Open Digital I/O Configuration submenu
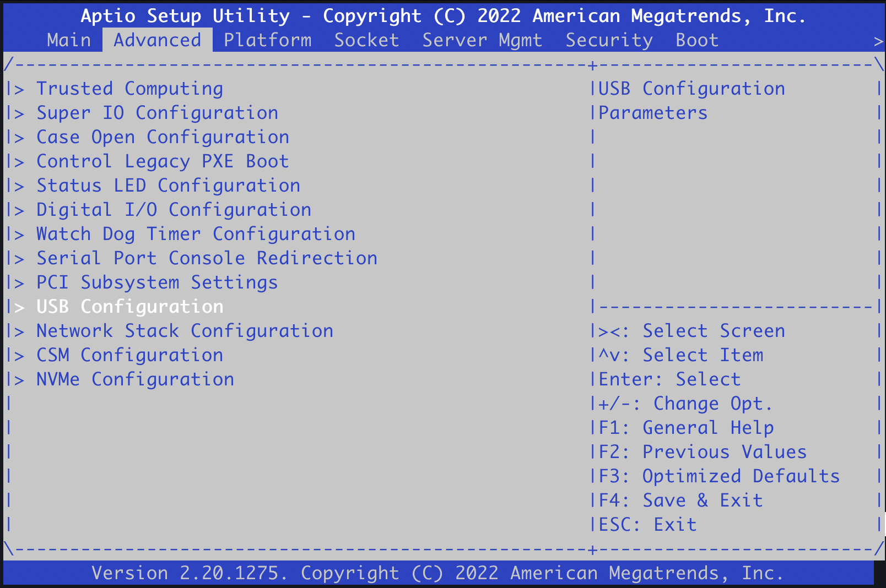Image resolution: width=886 pixels, height=588 pixels. (x=174, y=210)
